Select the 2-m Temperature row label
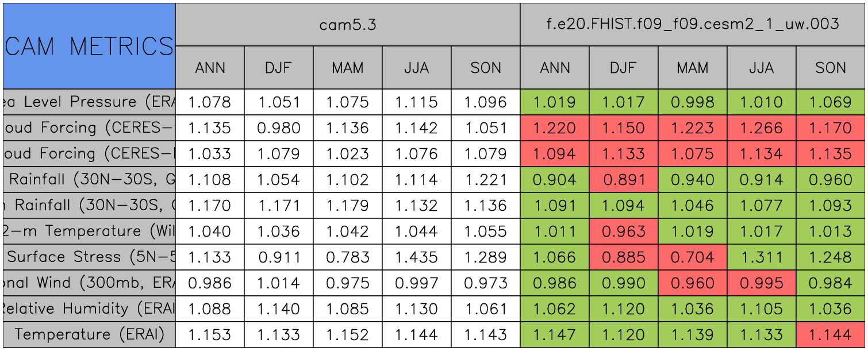Image resolution: width=868 pixels, height=351 pixels. (x=89, y=231)
